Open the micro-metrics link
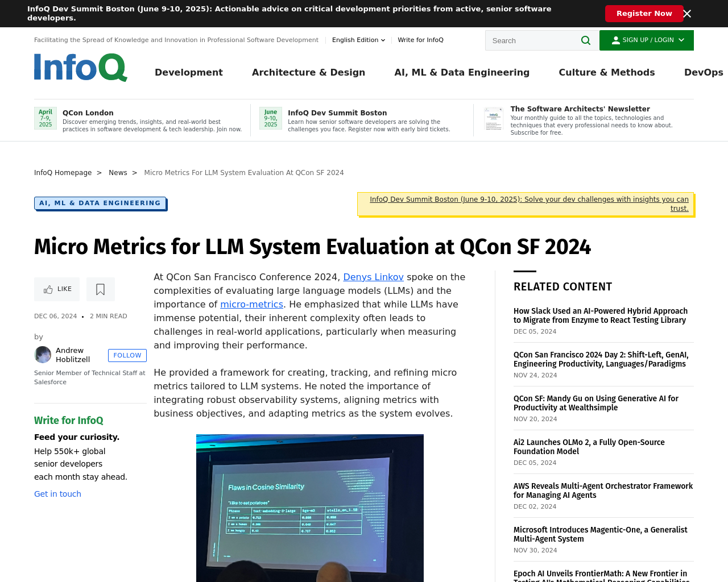 pyautogui.click(x=251, y=304)
